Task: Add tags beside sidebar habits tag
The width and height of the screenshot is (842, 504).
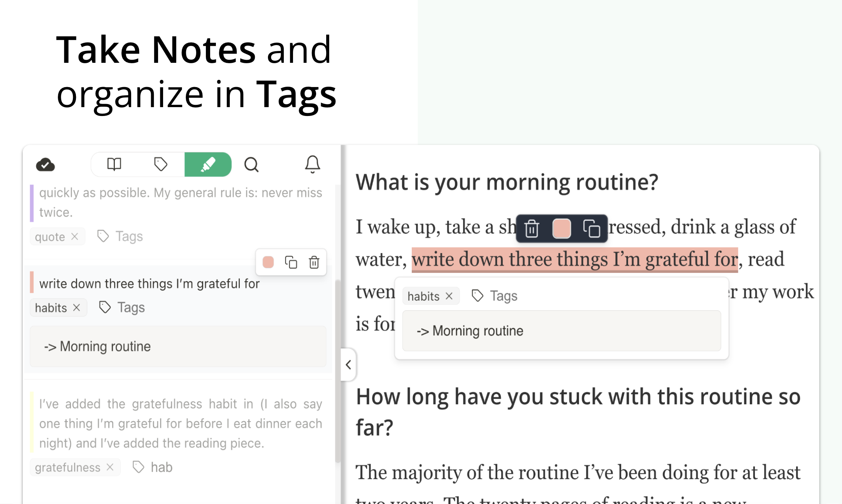Action: pos(122,307)
